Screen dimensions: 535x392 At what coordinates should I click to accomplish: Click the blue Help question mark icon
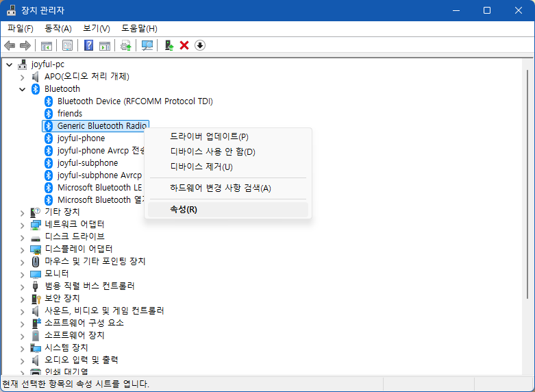click(89, 45)
